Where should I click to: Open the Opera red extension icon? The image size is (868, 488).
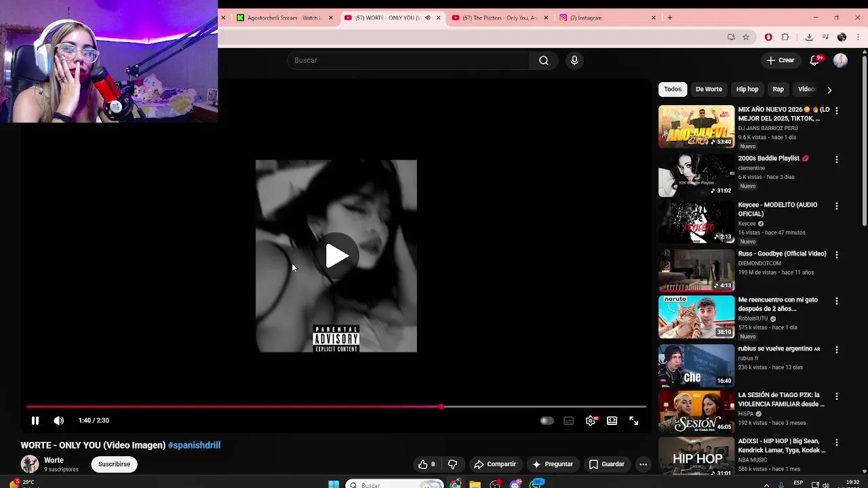[x=768, y=37]
